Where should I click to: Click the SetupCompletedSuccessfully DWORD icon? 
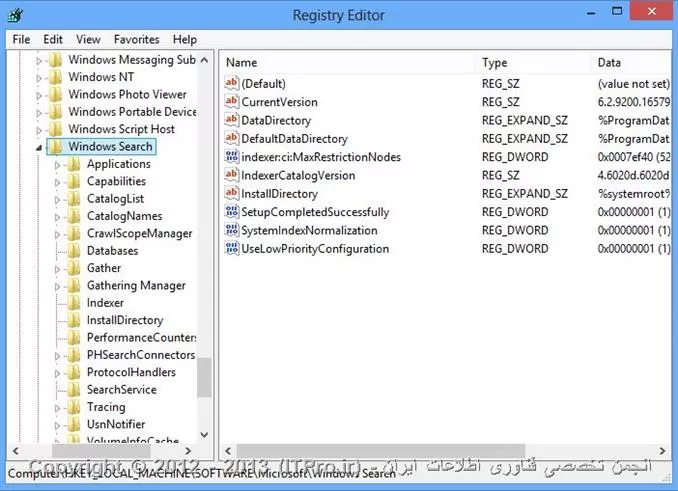tap(232, 212)
